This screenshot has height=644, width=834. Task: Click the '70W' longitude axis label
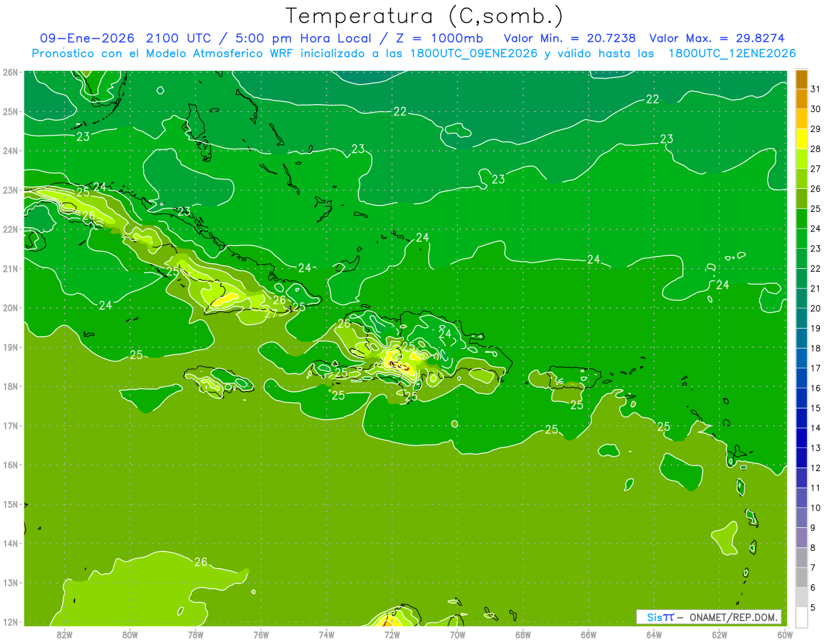457,634
